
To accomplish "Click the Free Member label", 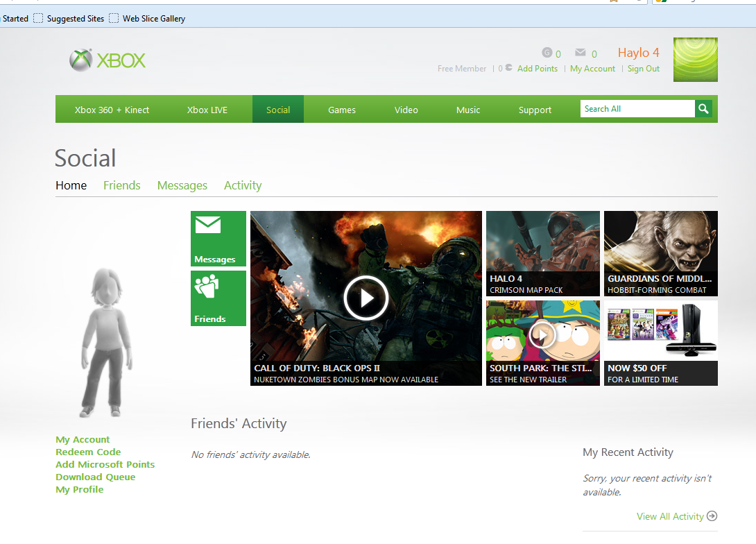I will coord(462,69).
